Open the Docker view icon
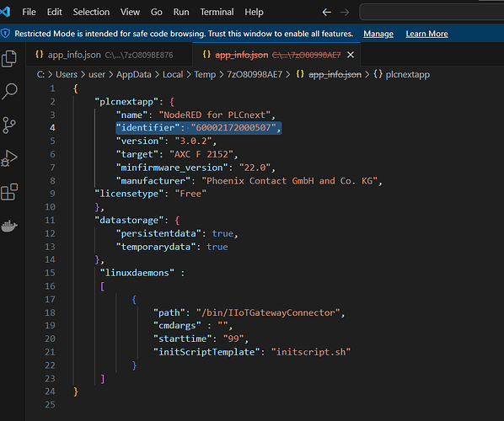The width and height of the screenshot is (504, 421). point(9,226)
